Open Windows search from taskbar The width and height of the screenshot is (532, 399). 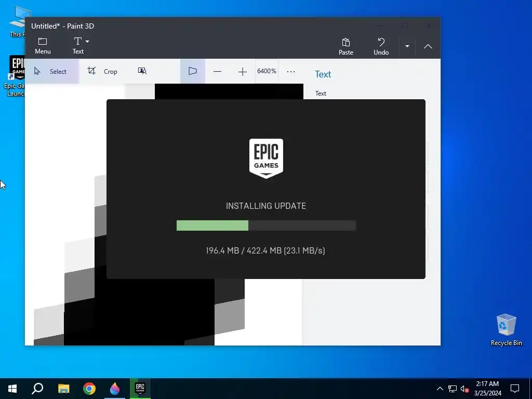tap(37, 389)
